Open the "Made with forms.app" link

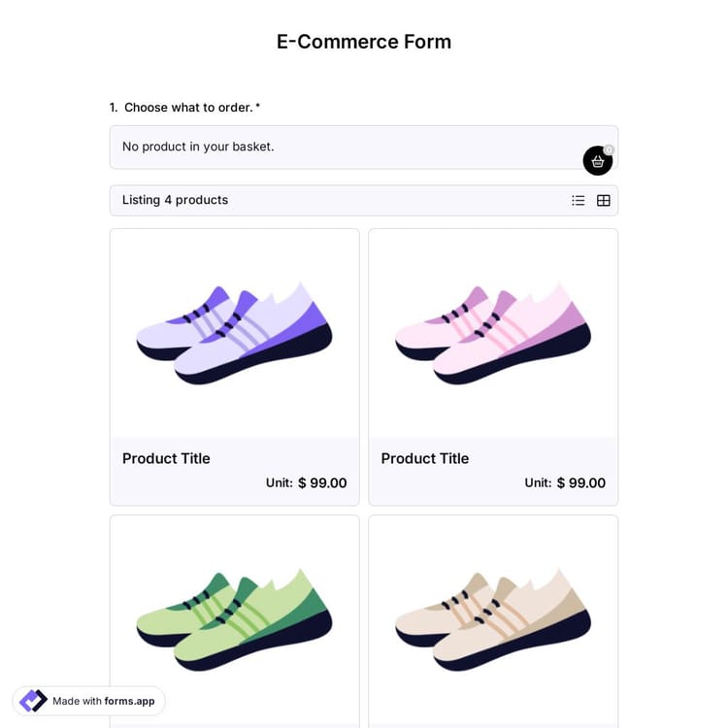click(103, 701)
